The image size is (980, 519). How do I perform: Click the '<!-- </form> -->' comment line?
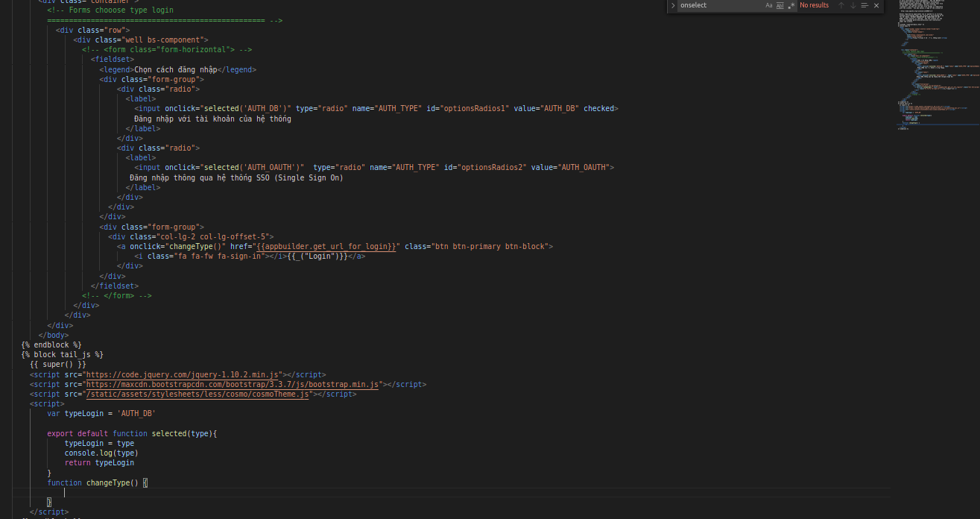click(117, 295)
